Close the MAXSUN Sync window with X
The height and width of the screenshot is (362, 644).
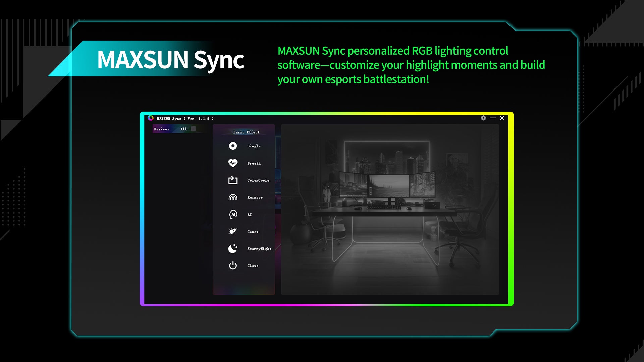[x=502, y=118]
